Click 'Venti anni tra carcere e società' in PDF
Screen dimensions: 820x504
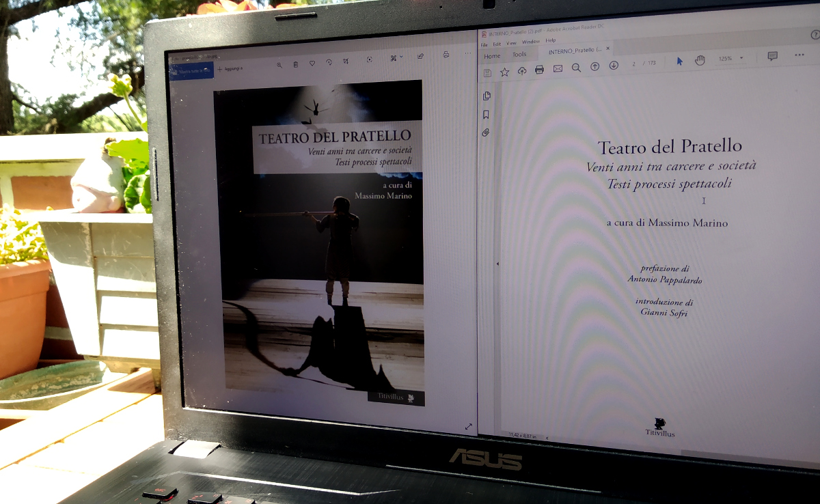tap(672, 166)
